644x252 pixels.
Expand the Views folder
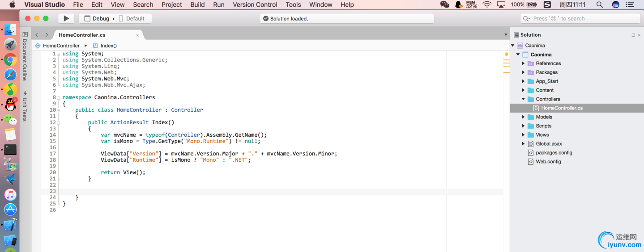pos(523,135)
